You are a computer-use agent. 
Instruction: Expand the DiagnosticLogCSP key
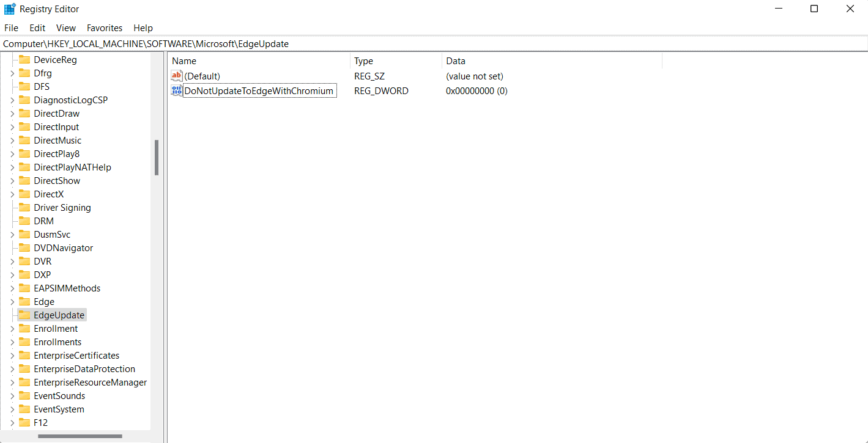point(12,100)
